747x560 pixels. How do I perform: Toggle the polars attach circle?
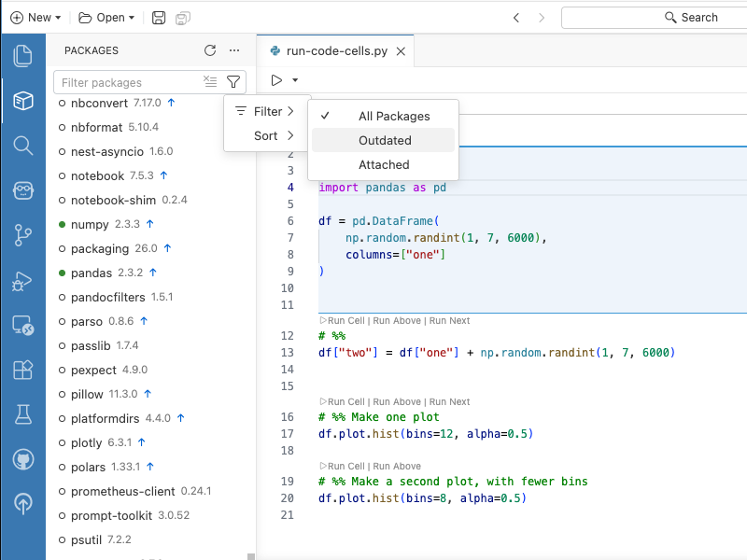(x=62, y=468)
